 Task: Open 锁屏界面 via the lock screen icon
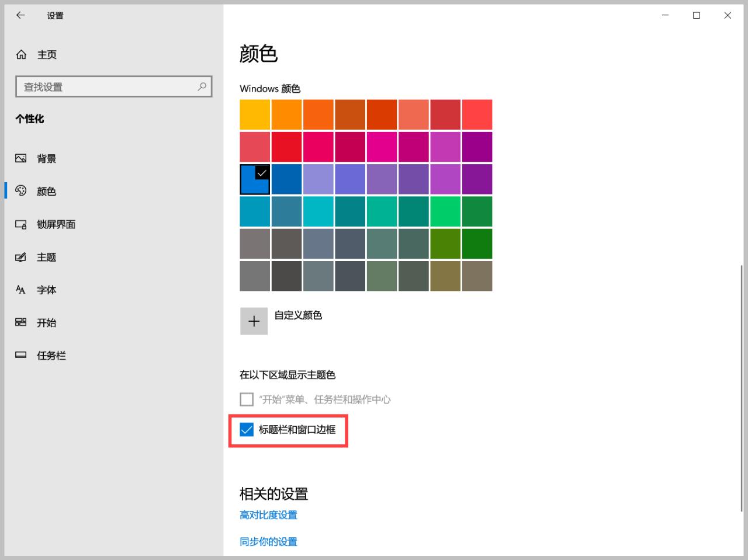tap(20, 224)
